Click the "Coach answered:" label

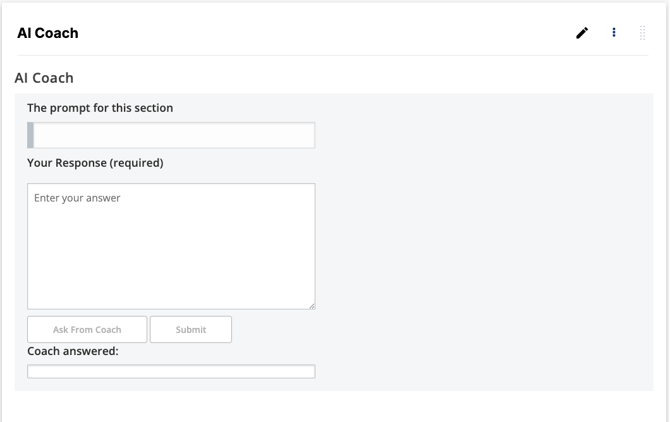(73, 351)
